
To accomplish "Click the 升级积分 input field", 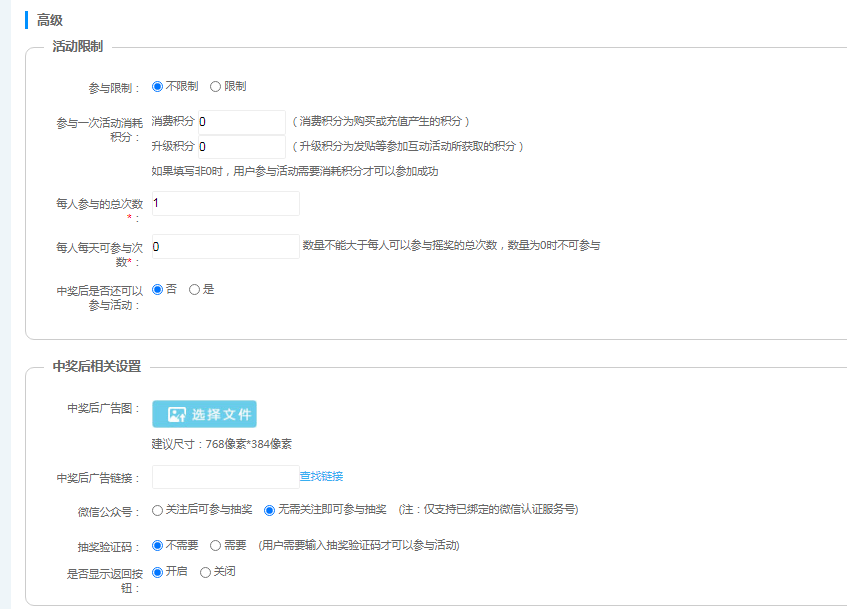I will pyautogui.click(x=242, y=147).
